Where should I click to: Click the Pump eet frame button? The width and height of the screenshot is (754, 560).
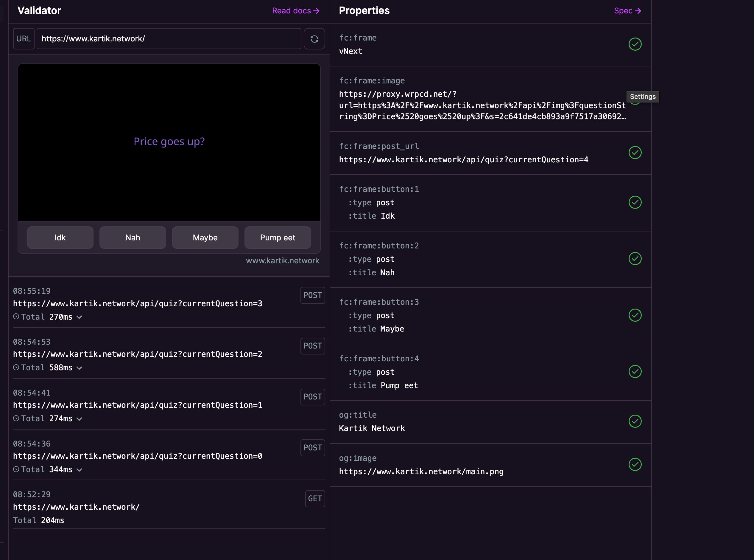(278, 238)
